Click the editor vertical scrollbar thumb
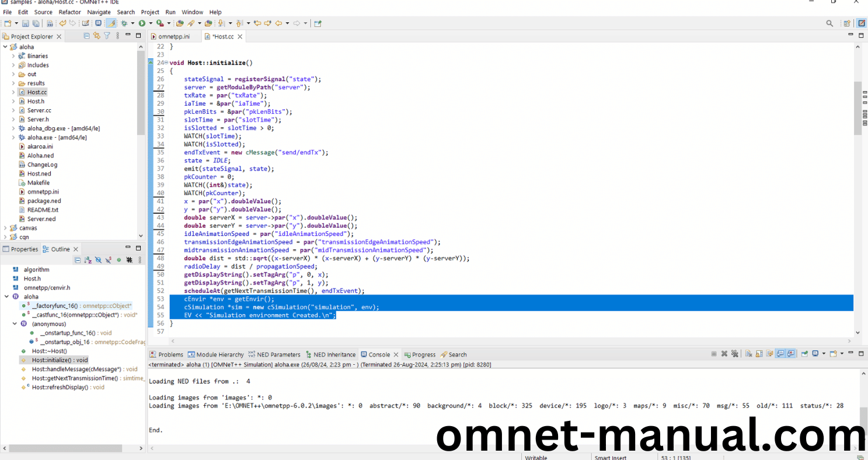 coord(857,108)
